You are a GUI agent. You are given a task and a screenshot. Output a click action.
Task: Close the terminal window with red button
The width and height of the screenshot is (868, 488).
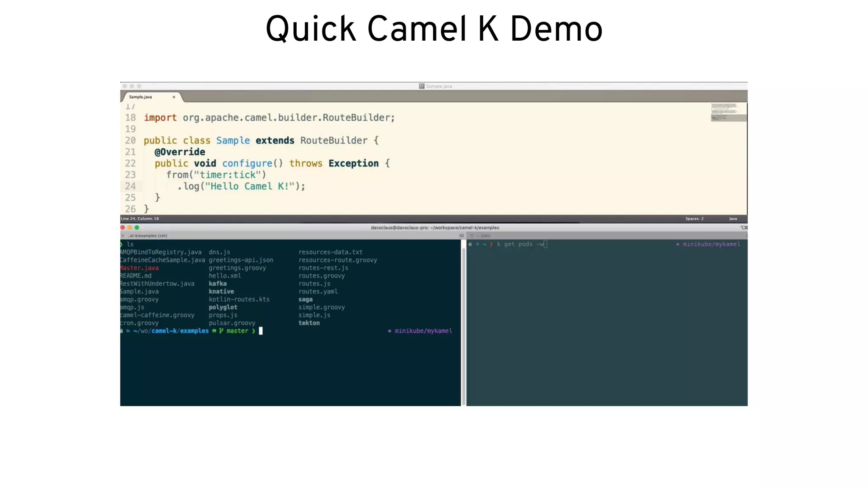click(123, 227)
